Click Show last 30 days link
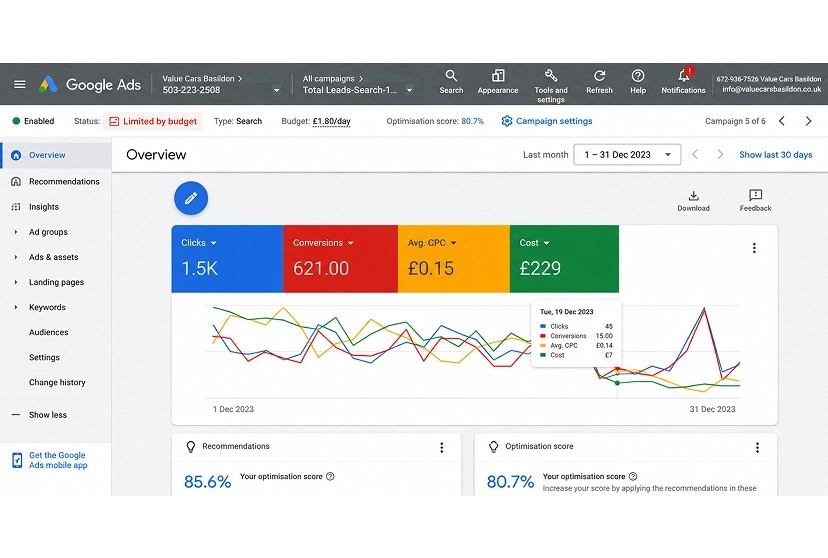This screenshot has width=828, height=558. click(x=775, y=155)
